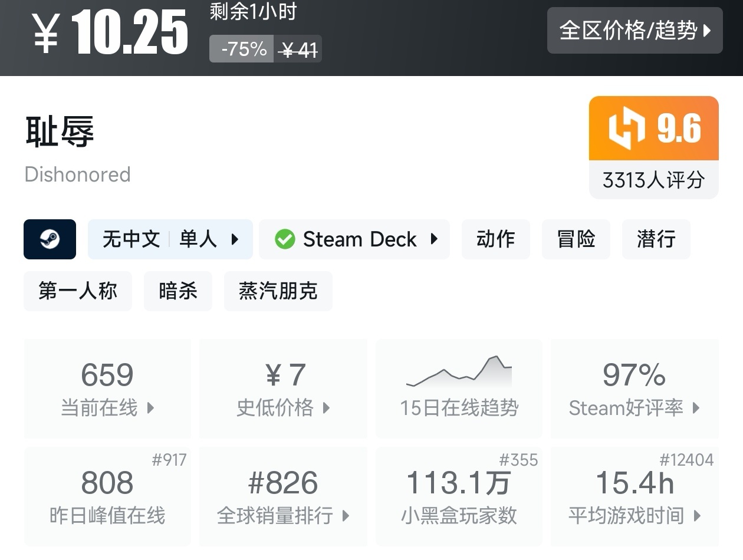The height and width of the screenshot is (560, 743).
Task: Select the 蒸汽朋克 tag
Action: [x=278, y=291]
